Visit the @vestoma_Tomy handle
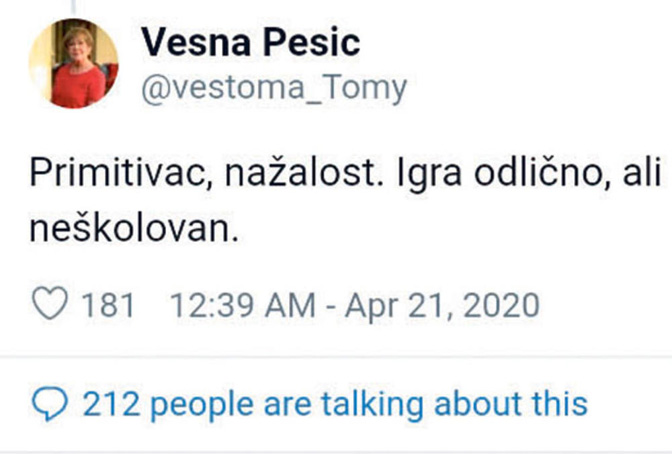Screen dimensions: 672x454 tap(274, 88)
